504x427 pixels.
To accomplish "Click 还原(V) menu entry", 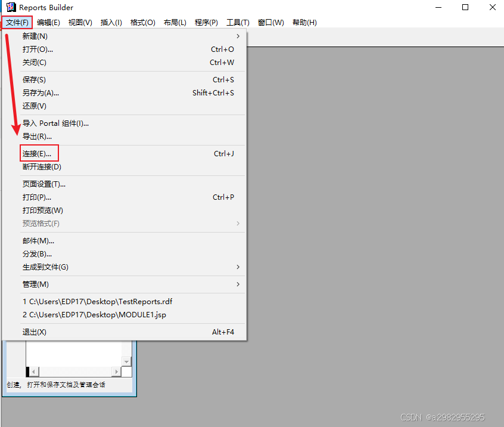I will 132,106.
